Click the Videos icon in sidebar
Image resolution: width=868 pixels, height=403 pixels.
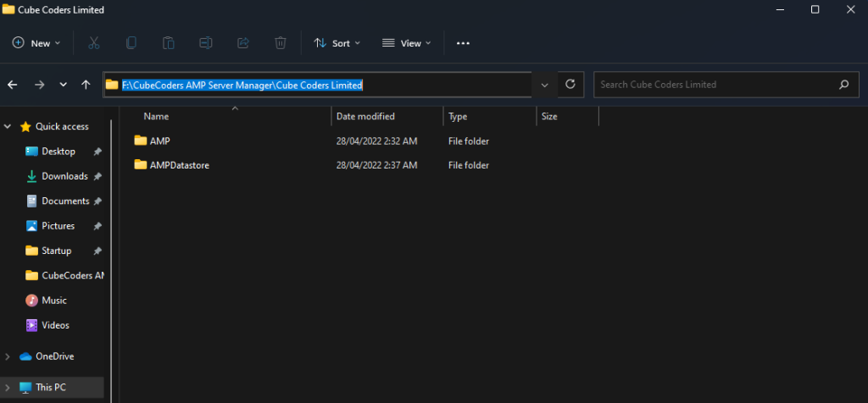tap(32, 325)
